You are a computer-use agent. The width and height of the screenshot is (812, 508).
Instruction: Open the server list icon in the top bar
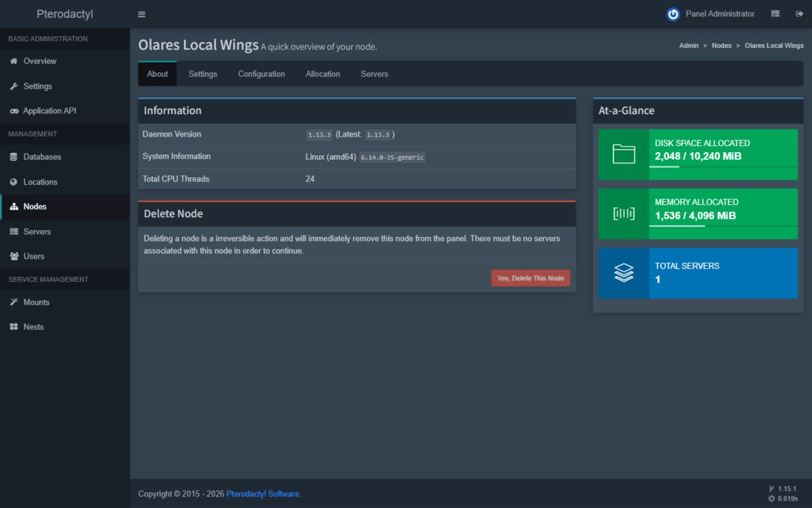click(775, 14)
